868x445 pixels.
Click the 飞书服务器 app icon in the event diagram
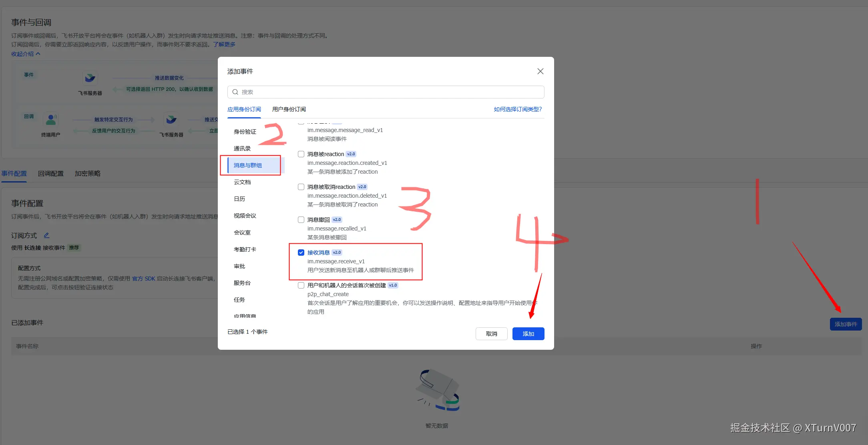point(90,79)
